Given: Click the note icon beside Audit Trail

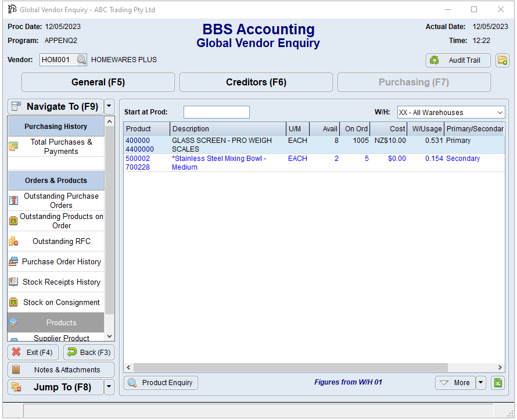Looking at the screenshot, I should [x=502, y=60].
